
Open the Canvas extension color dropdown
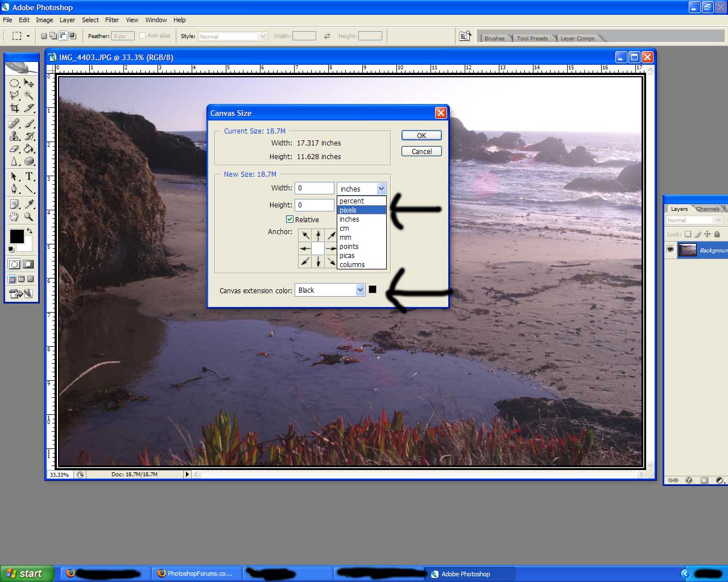click(361, 290)
